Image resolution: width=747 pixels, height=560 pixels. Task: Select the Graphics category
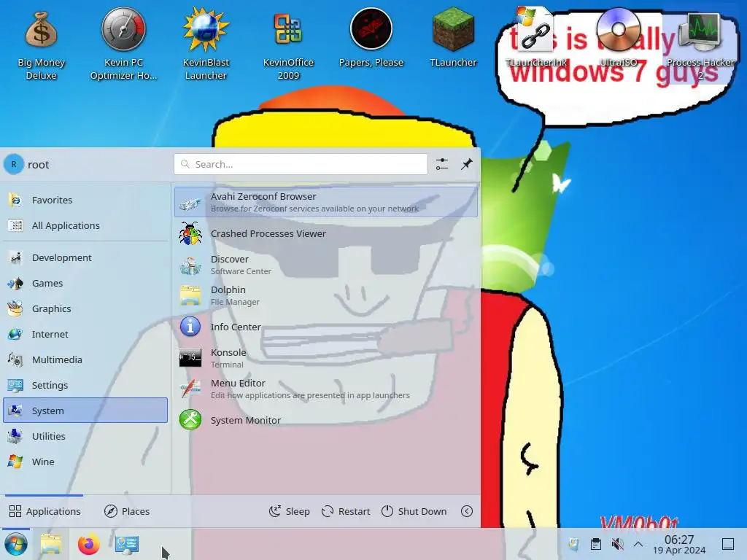pyautogui.click(x=86, y=308)
